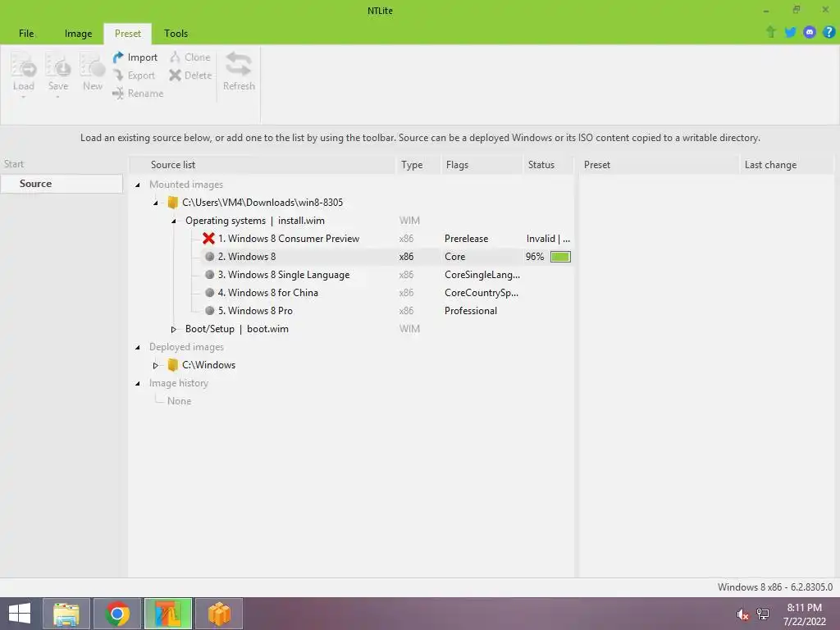
Task: Click the NTLite taskbar icon
Action: pos(167,614)
